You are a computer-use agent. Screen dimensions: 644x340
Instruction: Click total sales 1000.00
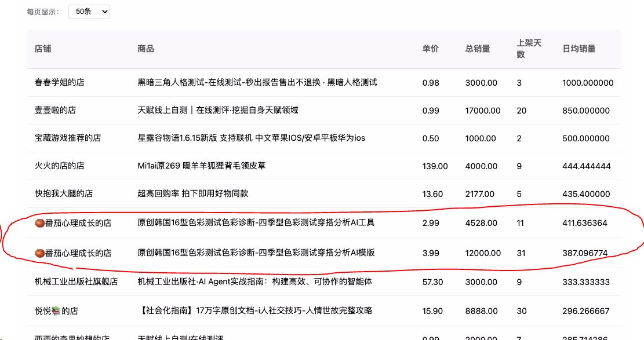click(481, 138)
